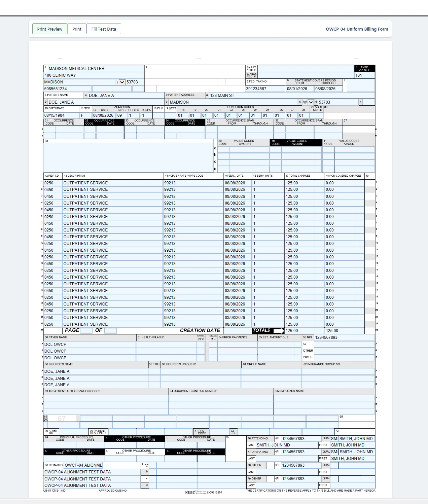This screenshot has width=428, height=504.
Task: Select employer name row A field
Action: [x=324, y=398]
